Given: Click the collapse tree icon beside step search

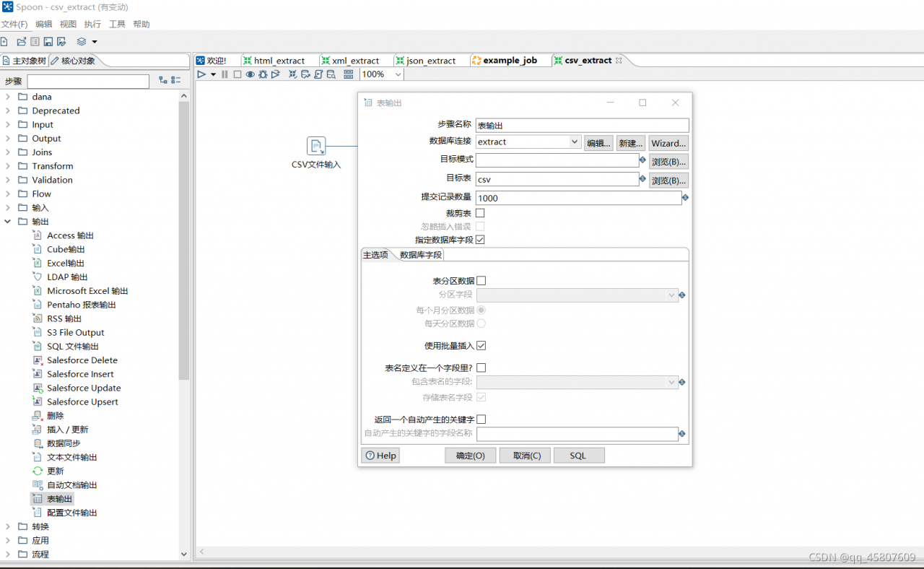Looking at the screenshot, I should click(x=175, y=81).
